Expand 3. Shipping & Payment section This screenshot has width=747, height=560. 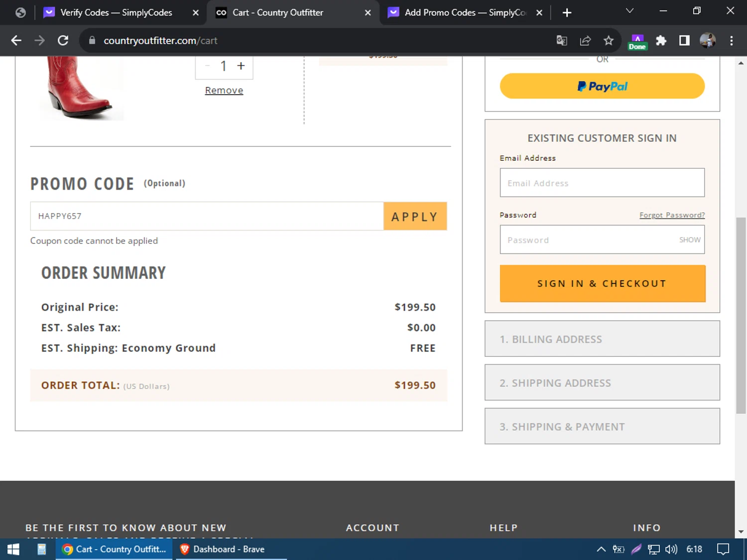(x=602, y=426)
